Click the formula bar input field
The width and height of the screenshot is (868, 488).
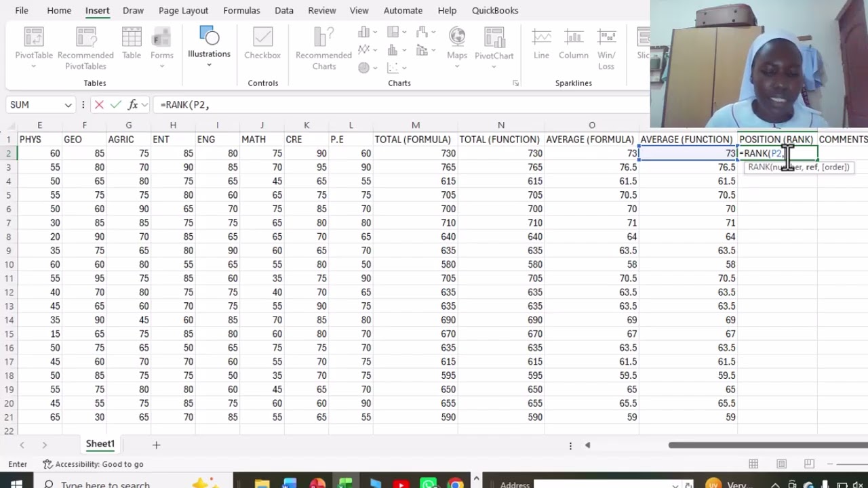click(x=402, y=105)
